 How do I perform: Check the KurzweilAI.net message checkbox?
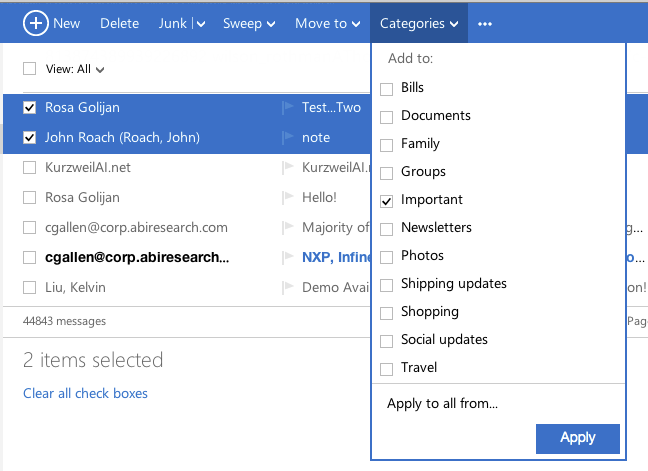pyautogui.click(x=29, y=167)
